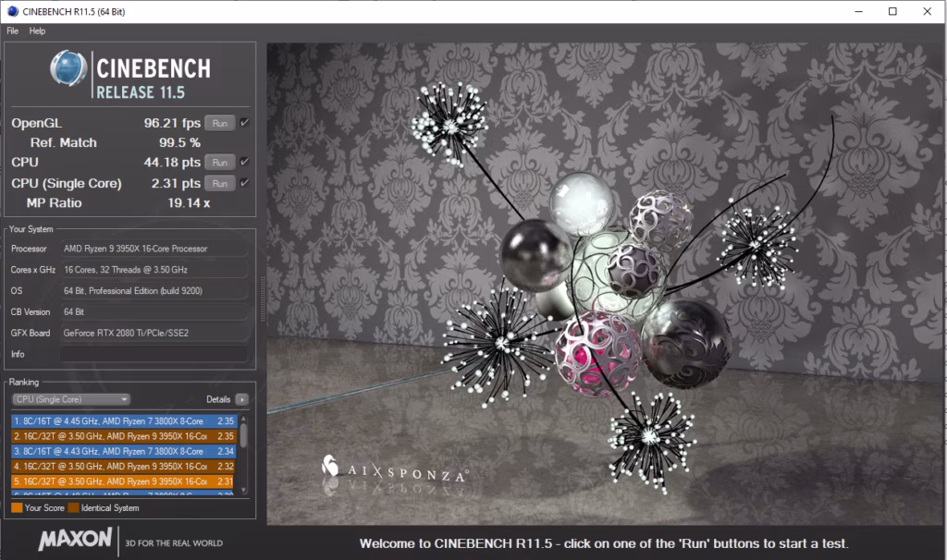947x560 pixels.
Task: Run the OpenGL benchmark test
Action: 220,123
